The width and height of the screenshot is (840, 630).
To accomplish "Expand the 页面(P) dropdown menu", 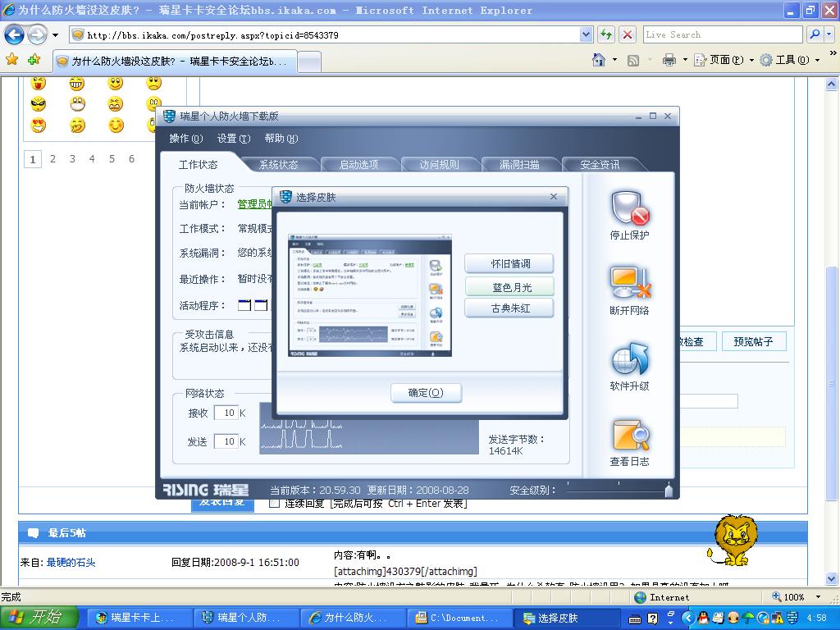I will point(751,60).
